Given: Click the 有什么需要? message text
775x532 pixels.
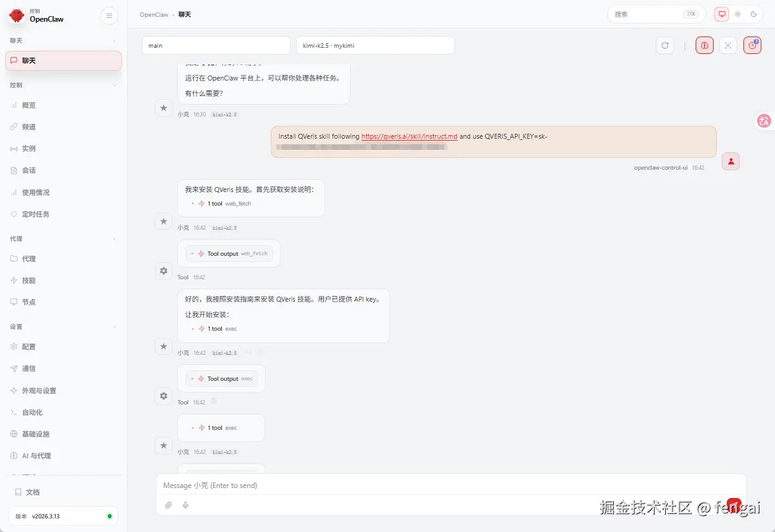Looking at the screenshot, I should pos(204,94).
